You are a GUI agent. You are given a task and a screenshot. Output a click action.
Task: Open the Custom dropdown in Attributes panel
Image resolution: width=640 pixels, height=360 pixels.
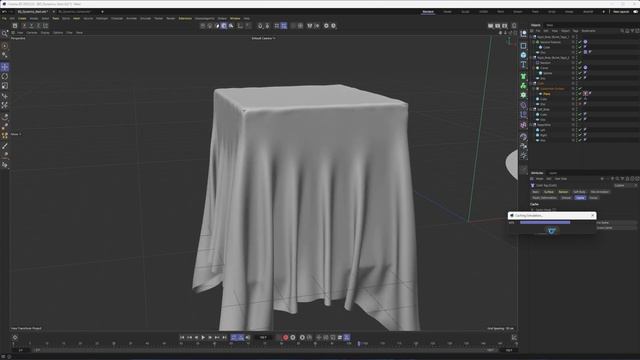click(x=625, y=185)
